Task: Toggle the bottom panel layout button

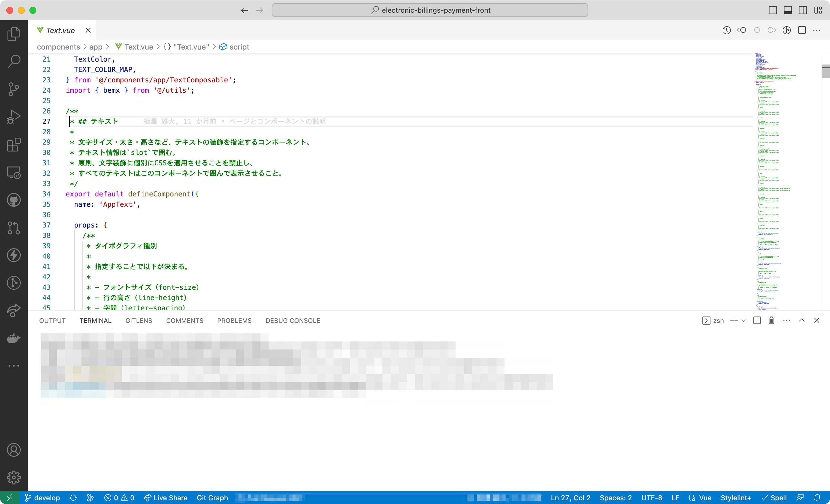Action: point(788,10)
